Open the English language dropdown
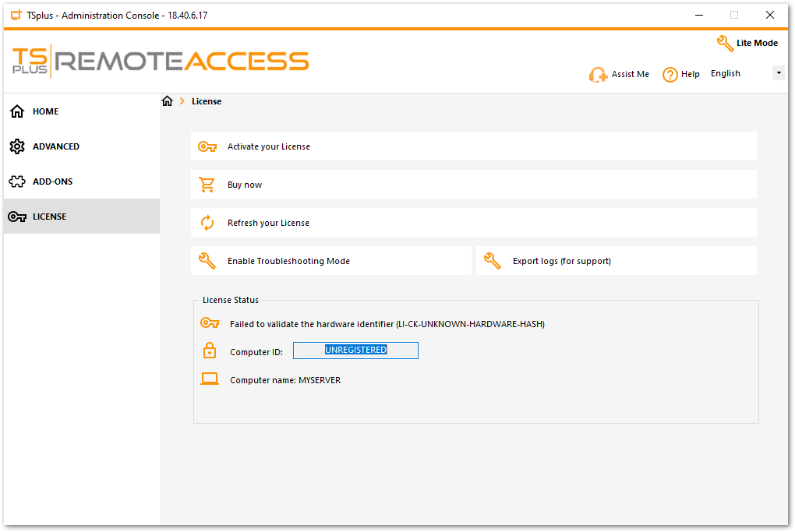 [725, 72]
